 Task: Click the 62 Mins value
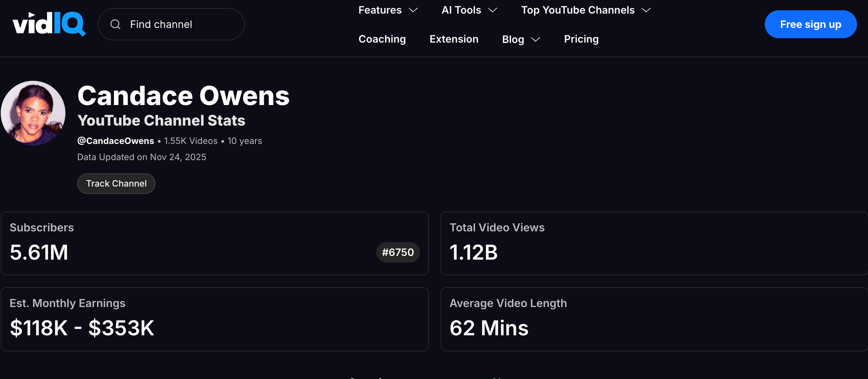click(489, 328)
